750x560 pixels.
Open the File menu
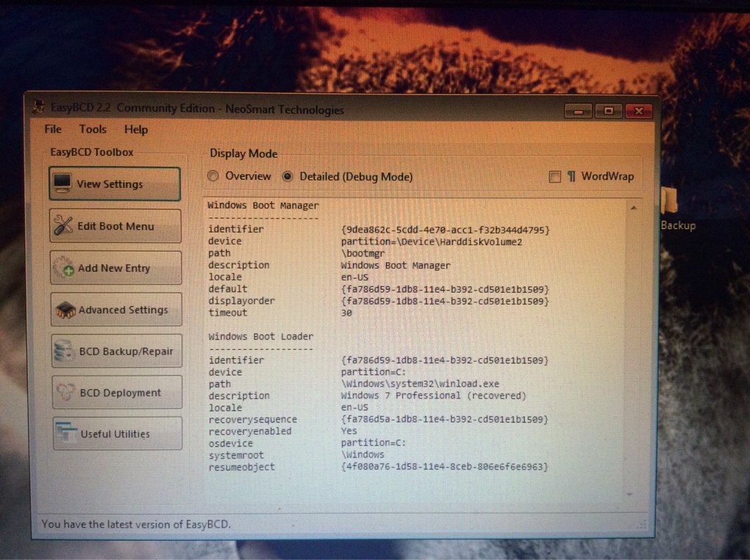(x=53, y=129)
